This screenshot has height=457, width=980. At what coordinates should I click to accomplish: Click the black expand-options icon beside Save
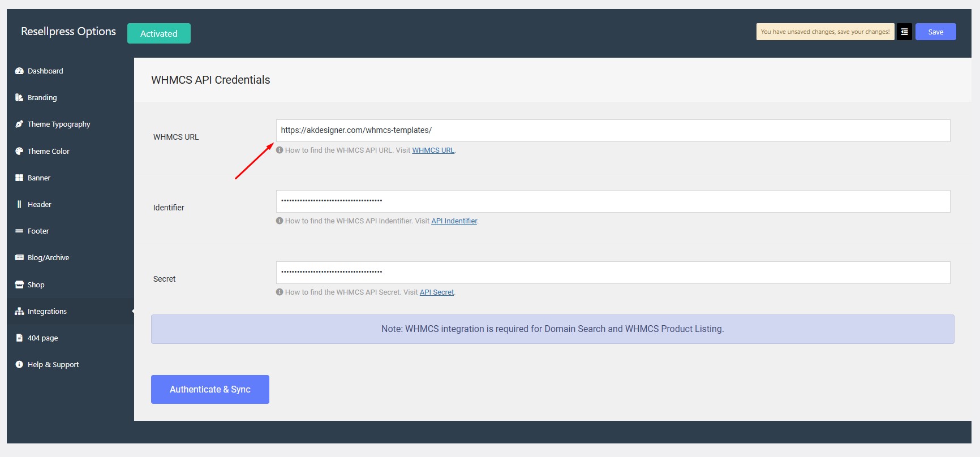point(904,32)
